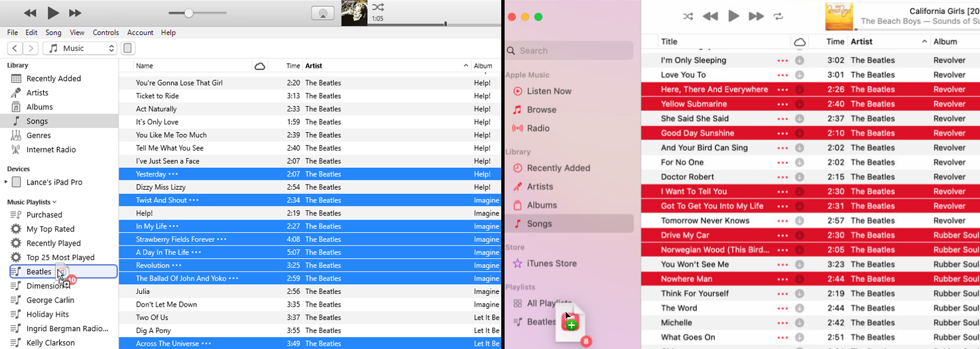This screenshot has height=349, width=980.
Task: Click the iTunes cloud status column header
Action: click(x=260, y=66)
